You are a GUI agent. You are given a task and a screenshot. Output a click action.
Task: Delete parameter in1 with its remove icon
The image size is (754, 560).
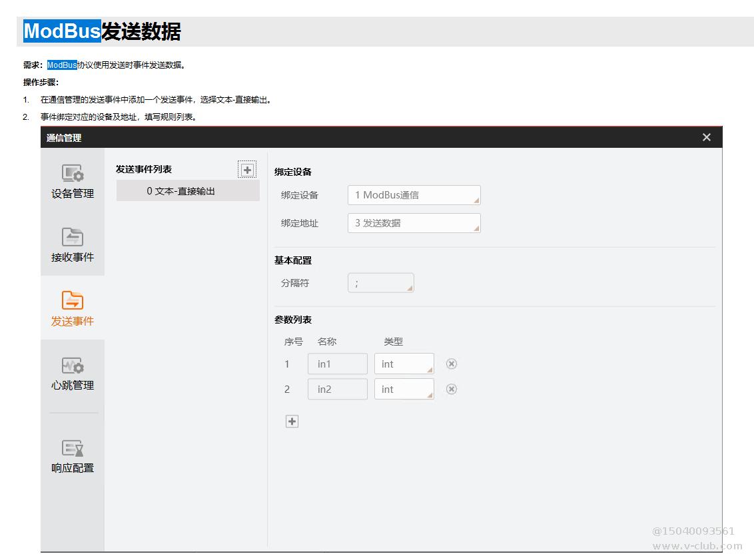[452, 364]
